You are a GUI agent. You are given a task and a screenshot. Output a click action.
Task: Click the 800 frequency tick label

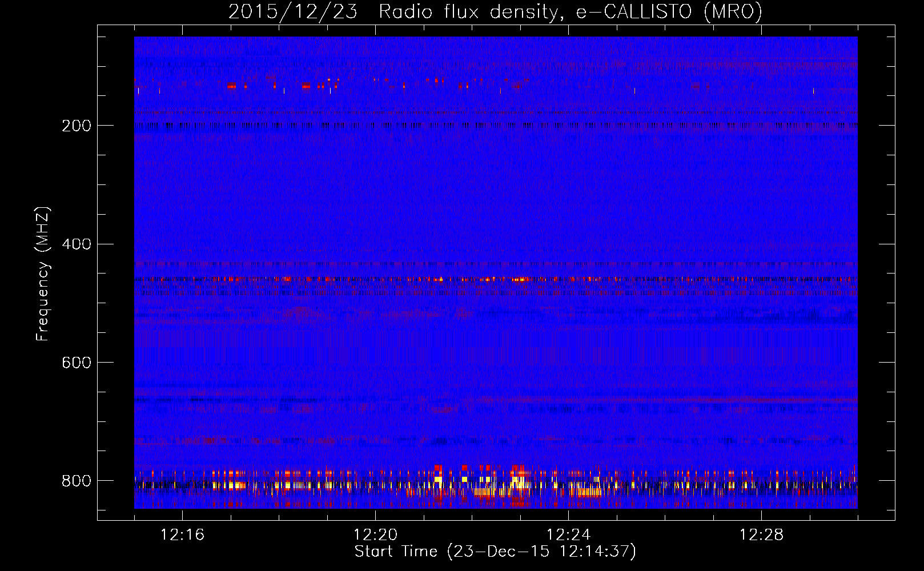pos(76,481)
